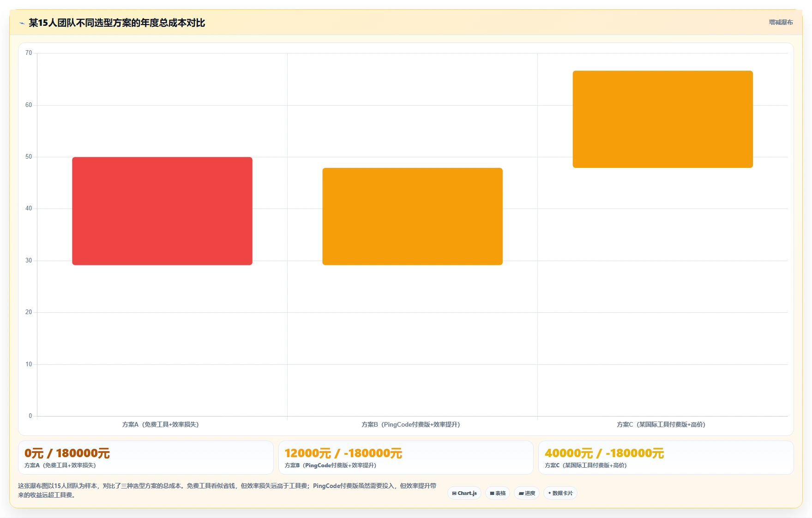812x518 pixels.
Task: Click the y-axis tick label 70
Action: click(29, 53)
